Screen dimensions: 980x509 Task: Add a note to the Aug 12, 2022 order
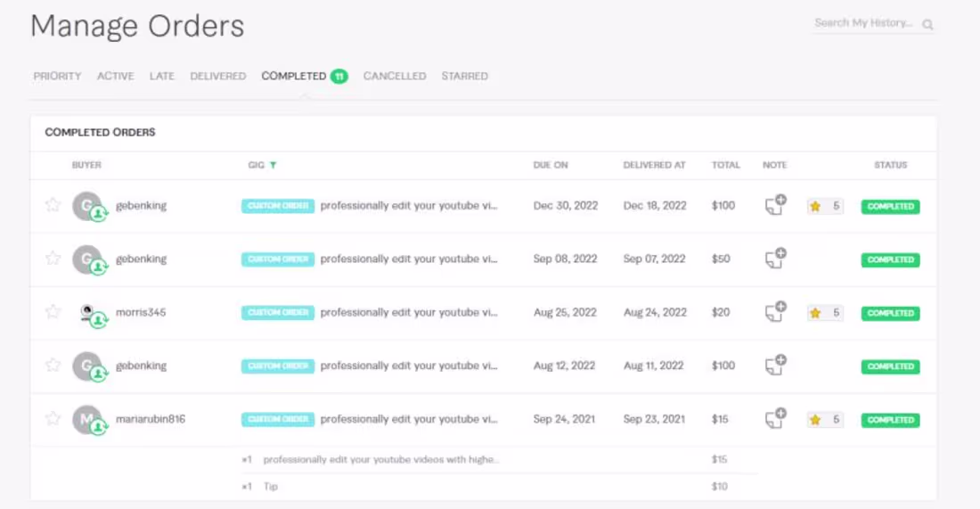click(x=775, y=365)
